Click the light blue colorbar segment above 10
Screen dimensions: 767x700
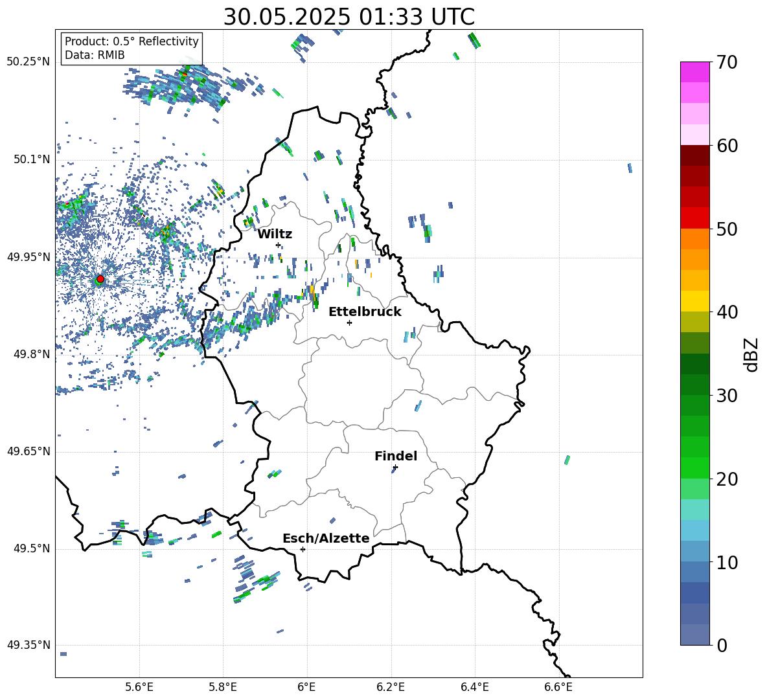(x=695, y=551)
